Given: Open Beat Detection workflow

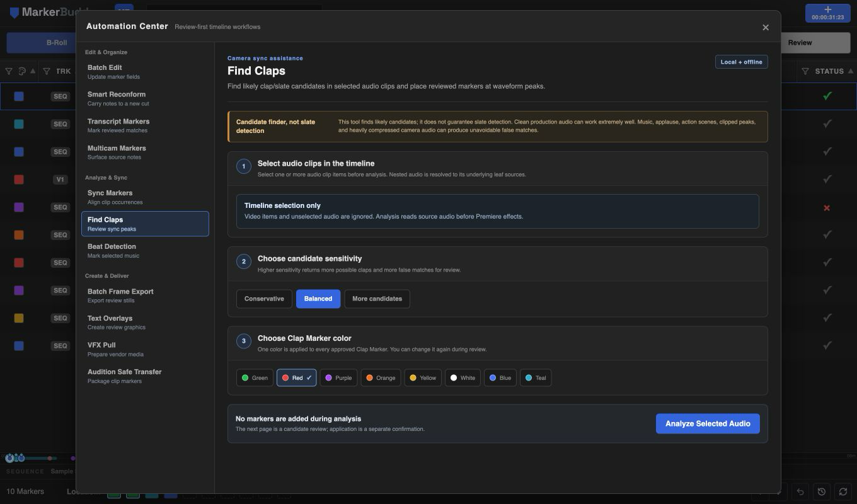Looking at the screenshot, I should [x=145, y=251].
